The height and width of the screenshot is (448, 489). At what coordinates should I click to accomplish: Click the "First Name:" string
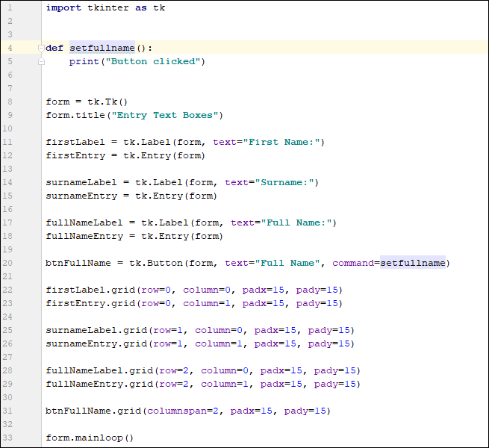(x=281, y=142)
